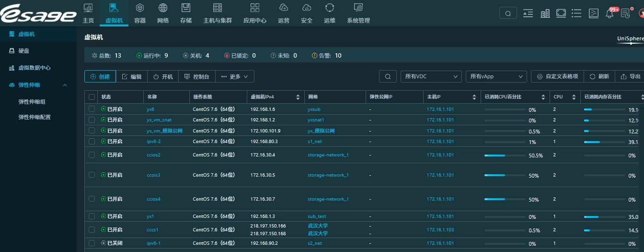Click the CPU usage bar for ccios2
Screen dimensions: 644x252
pos(505,156)
